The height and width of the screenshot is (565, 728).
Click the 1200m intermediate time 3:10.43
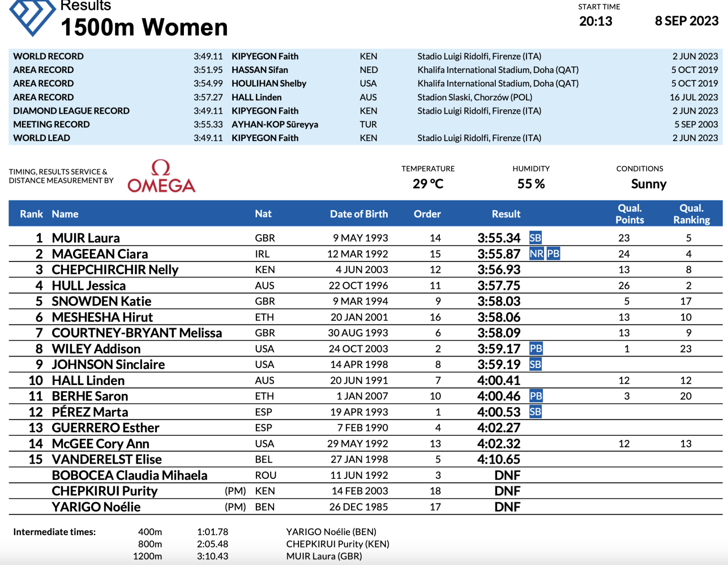pos(212,556)
